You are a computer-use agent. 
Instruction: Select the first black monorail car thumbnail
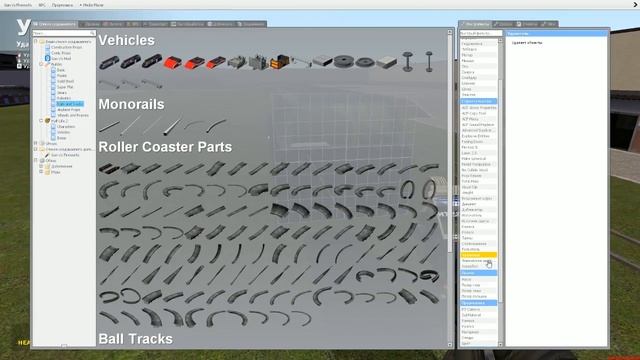pos(109,62)
